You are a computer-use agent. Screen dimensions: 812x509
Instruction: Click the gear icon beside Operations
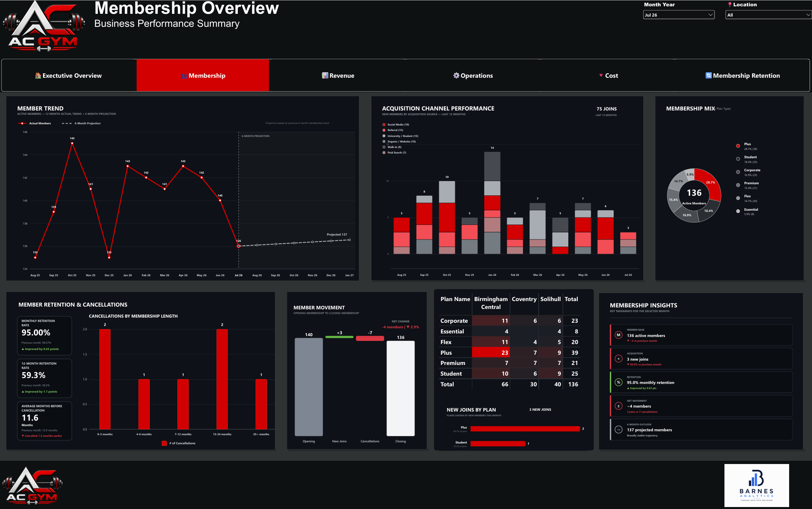pos(456,75)
